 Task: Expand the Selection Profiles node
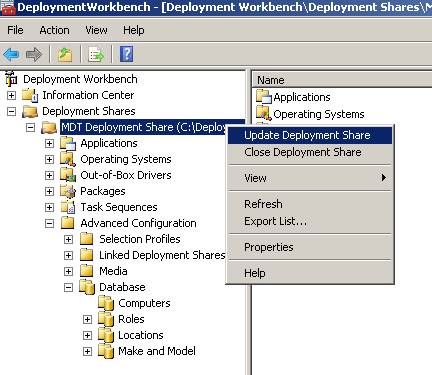pyautogui.click(x=68, y=239)
